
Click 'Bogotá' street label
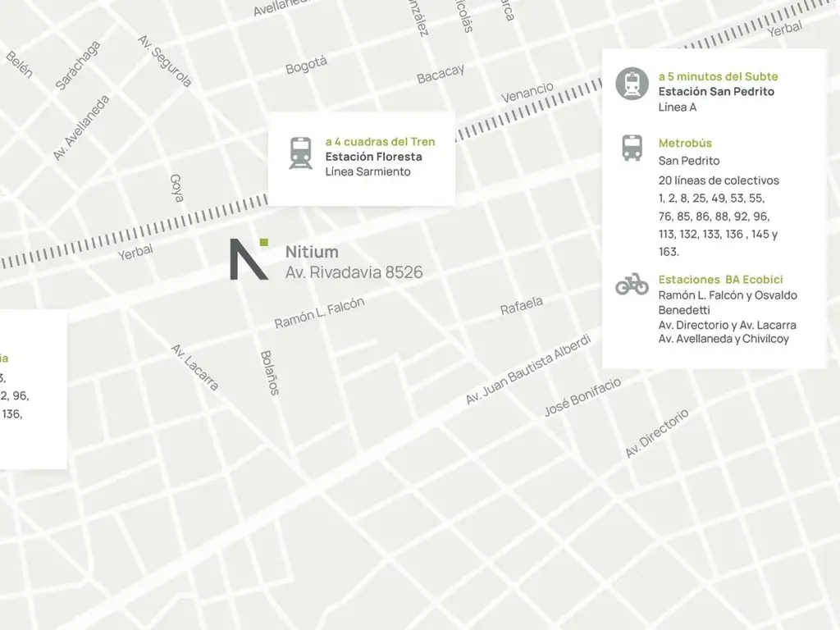(x=306, y=66)
